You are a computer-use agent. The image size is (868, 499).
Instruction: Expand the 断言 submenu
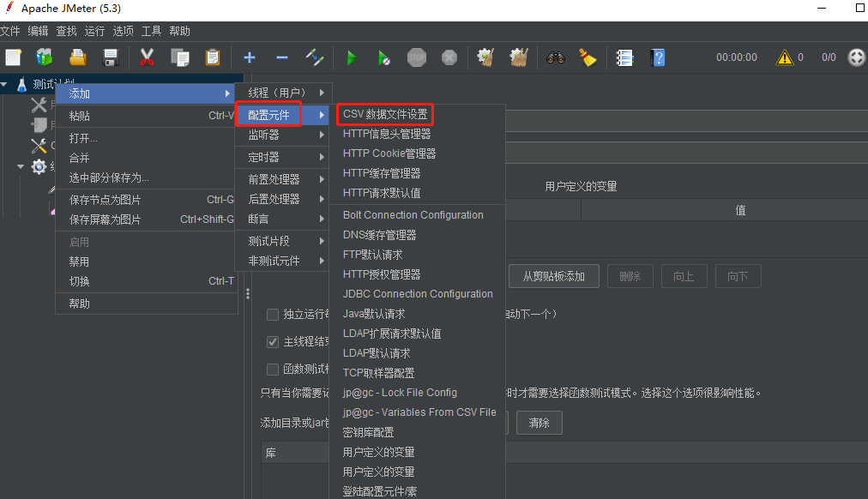click(x=284, y=219)
